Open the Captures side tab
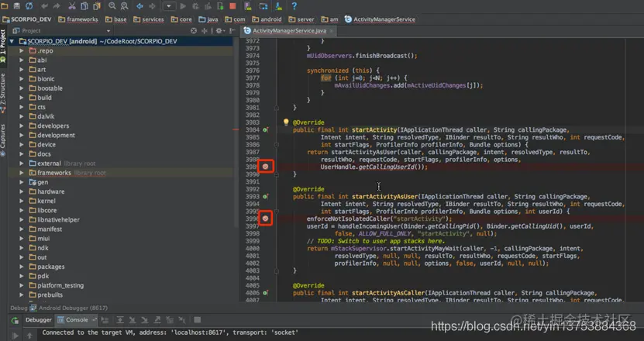This screenshot has width=644, height=341. coord(3,139)
